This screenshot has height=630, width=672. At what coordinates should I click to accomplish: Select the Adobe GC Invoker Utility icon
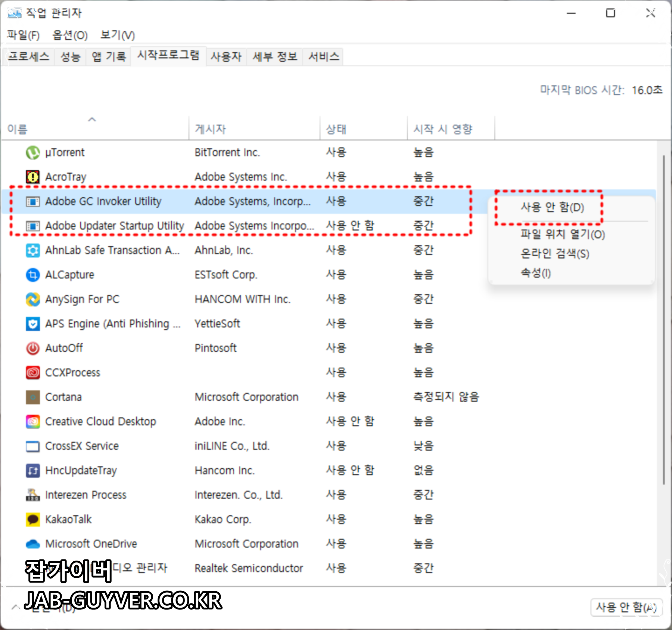[x=33, y=202]
